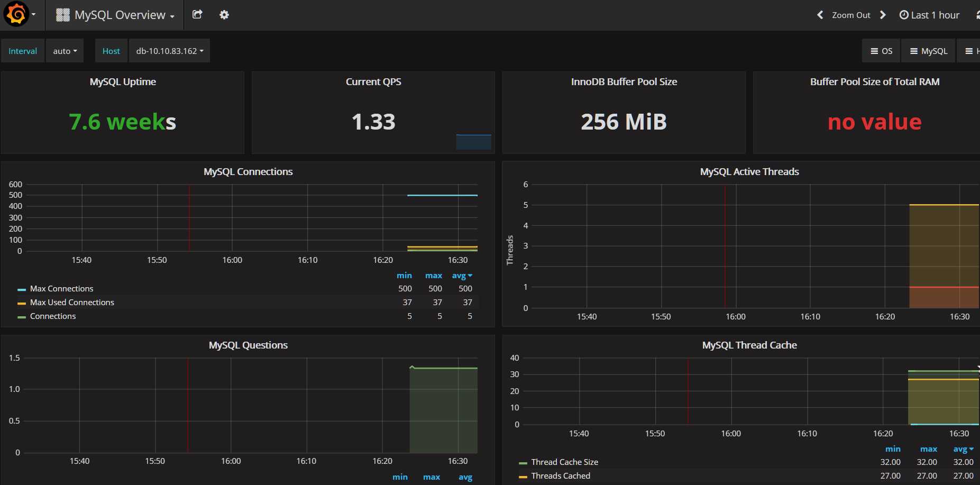980x485 pixels.
Task: Share the dashboard using the share icon
Action: pos(197,14)
